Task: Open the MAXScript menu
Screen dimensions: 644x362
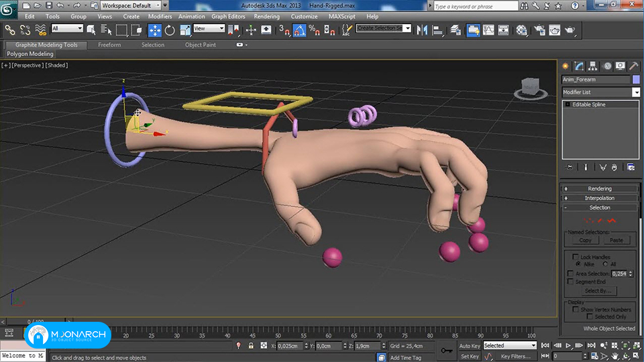Action: coord(341,16)
